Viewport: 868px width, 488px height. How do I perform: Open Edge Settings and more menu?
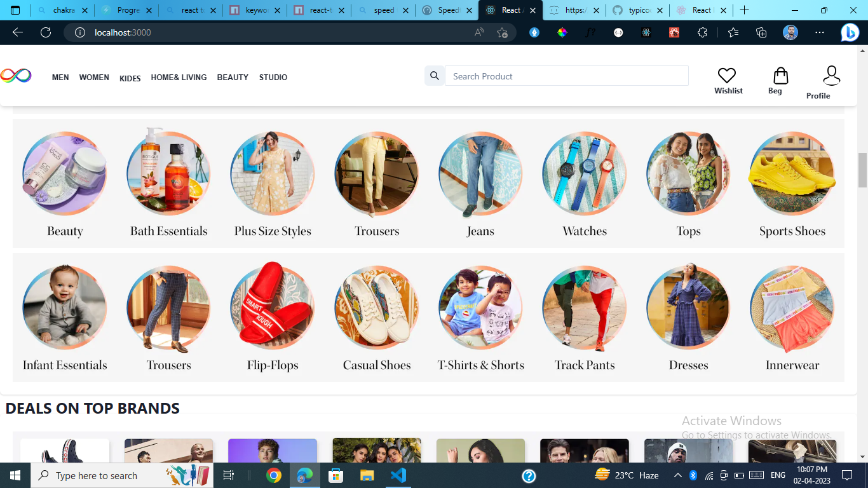pos(820,32)
